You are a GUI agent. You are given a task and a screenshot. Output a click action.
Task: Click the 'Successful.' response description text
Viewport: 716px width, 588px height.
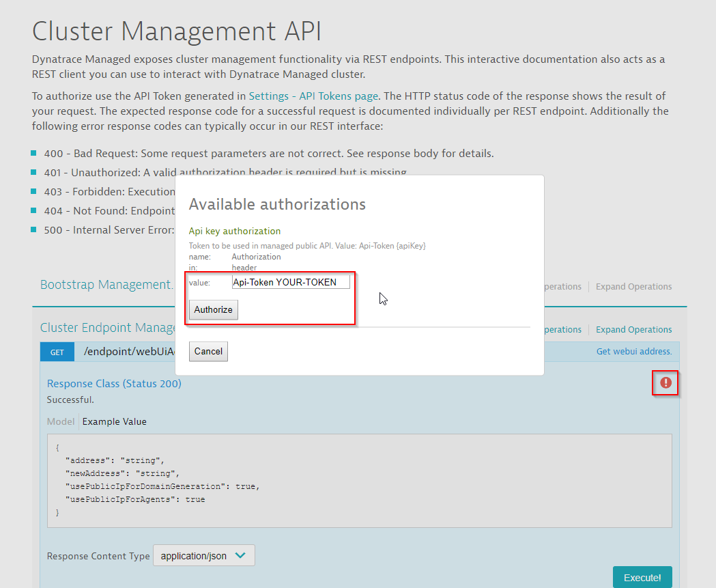tap(70, 400)
